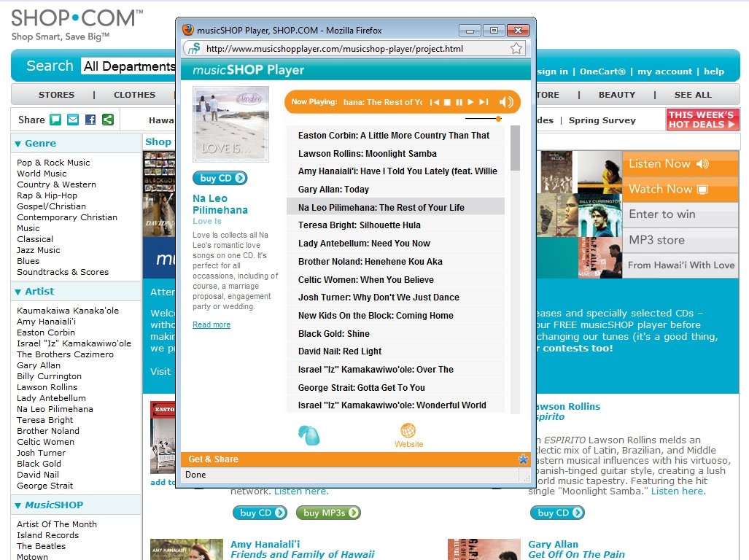Click This Week's Hot Deals banner

(x=702, y=120)
